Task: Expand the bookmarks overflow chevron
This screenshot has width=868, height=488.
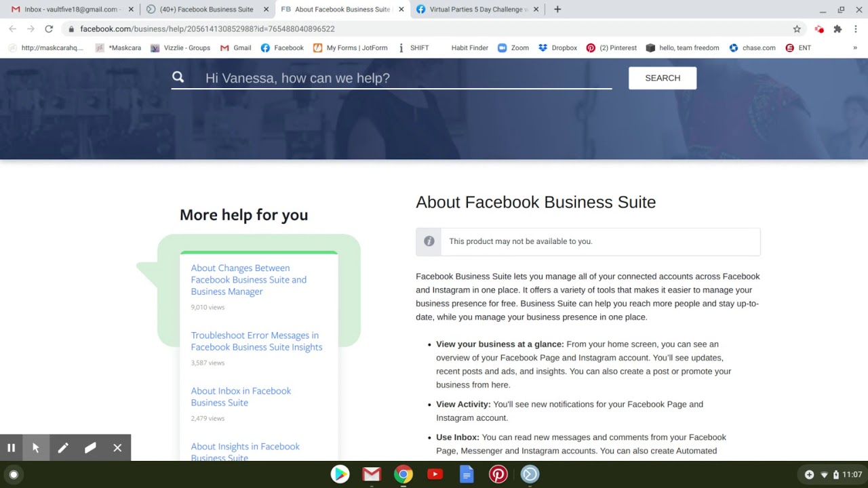Action: pyautogui.click(x=855, y=48)
